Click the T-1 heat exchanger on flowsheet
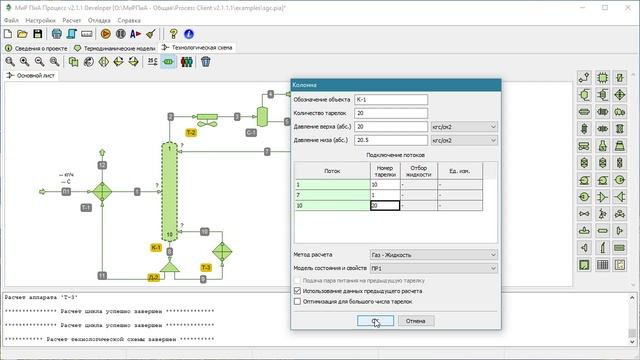 [x=102, y=191]
